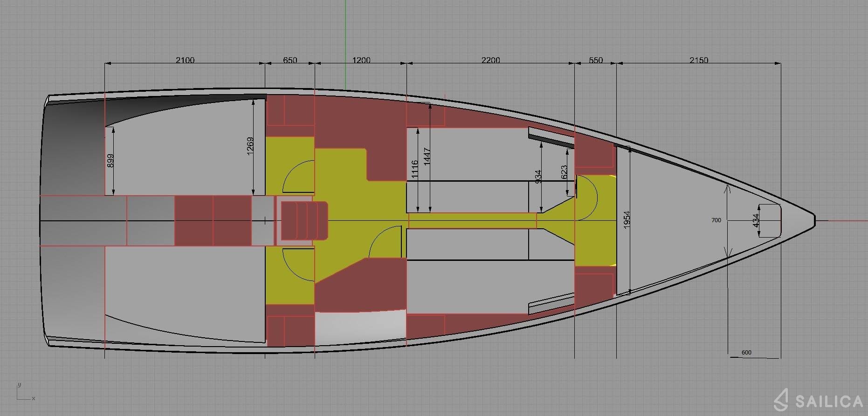The width and height of the screenshot is (868, 416).
Task: Select the "1200" dimension text
Action: [x=361, y=60]
